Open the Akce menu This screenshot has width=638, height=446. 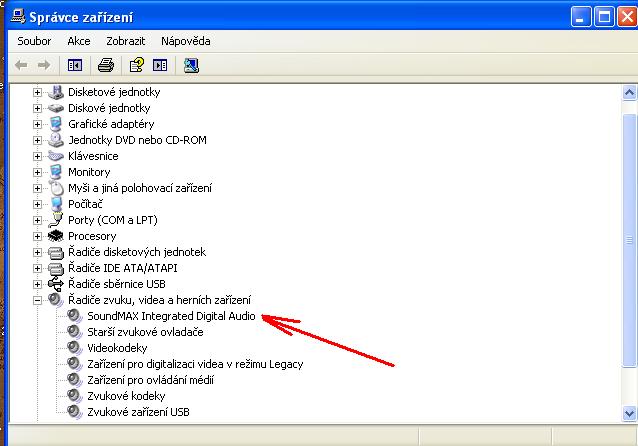79,41
